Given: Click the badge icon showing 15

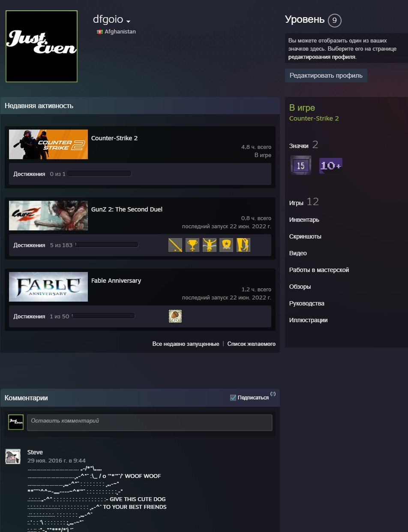Looking at the screenshot, I should tap(301, 165).
